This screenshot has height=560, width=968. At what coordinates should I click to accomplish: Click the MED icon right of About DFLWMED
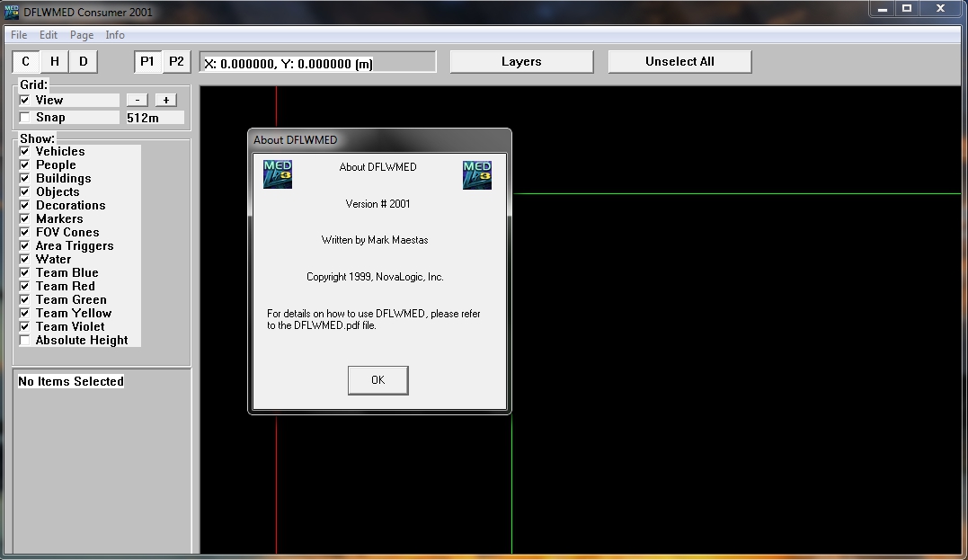click(476, 174)
